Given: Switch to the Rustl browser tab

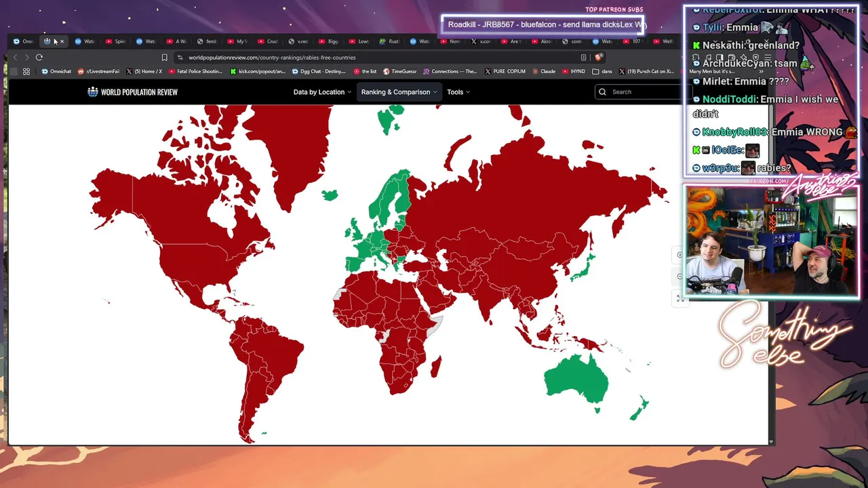Looking at the screenshot, I should click(390, 41).
